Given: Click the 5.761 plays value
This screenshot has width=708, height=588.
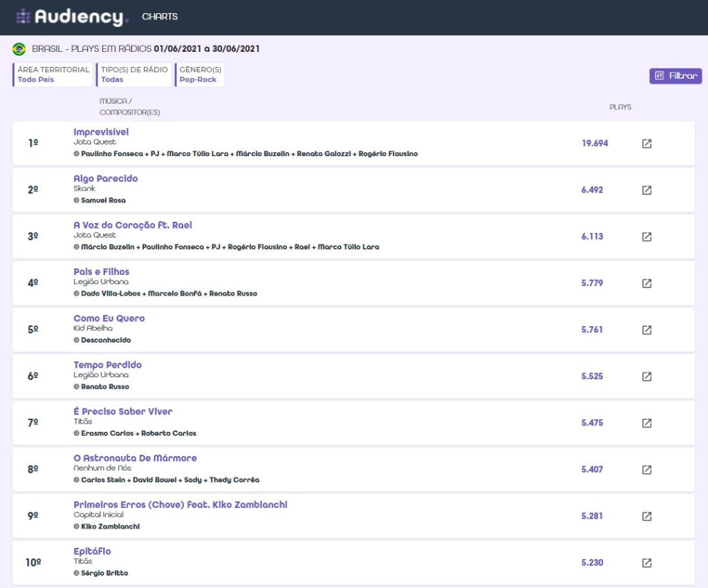Looking at the screenshot, I should (592, 330).
